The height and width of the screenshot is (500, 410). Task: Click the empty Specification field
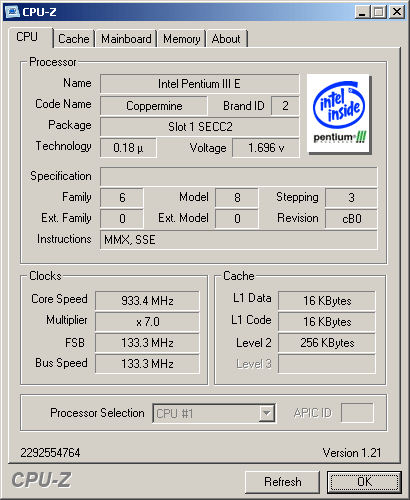239,177
